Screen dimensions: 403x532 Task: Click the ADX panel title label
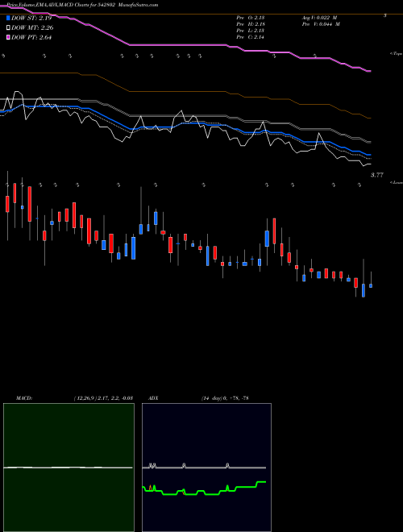coord(153,398)
